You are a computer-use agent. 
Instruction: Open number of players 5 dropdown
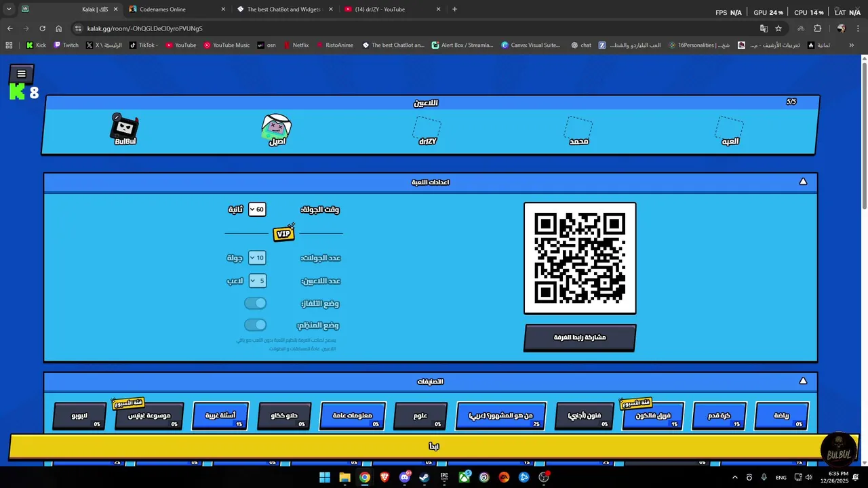257,281
